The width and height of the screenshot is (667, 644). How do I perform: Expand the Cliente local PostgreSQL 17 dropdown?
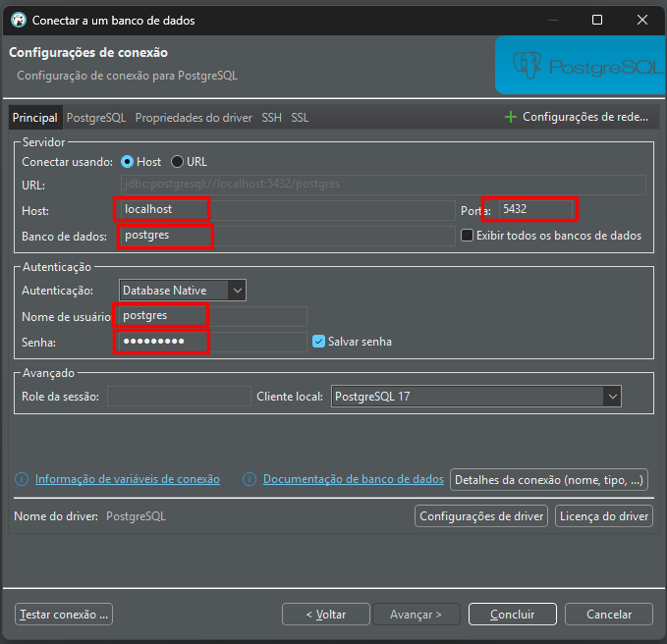pyautogui.click(x=476, y=396)
